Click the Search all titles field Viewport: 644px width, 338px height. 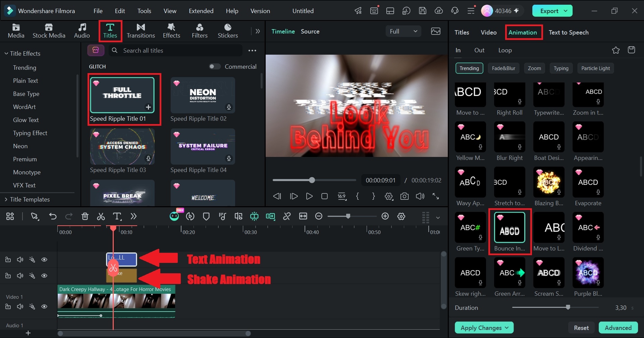(x=175, y=50)
